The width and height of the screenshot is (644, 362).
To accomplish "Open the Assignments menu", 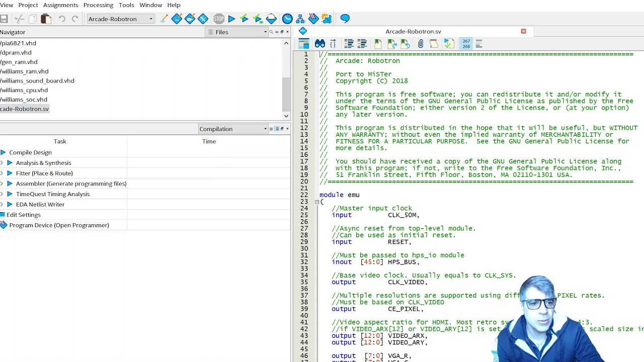I will point(60,5).
